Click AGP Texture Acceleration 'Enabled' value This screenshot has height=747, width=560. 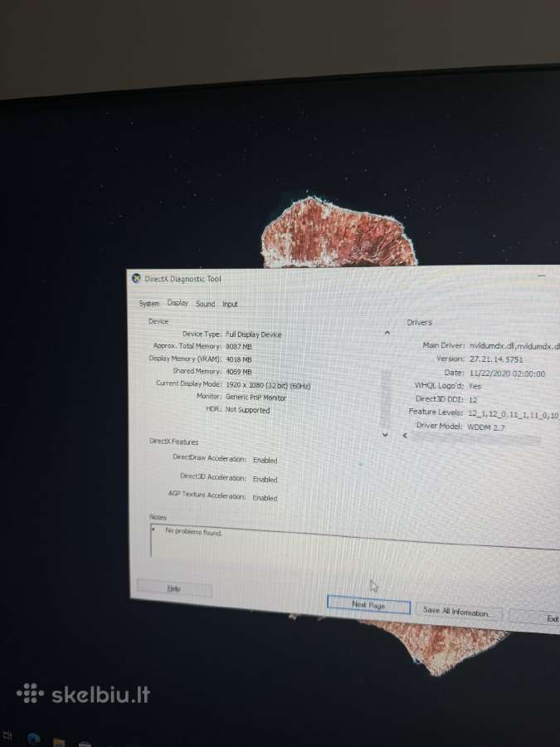[265, 498]
